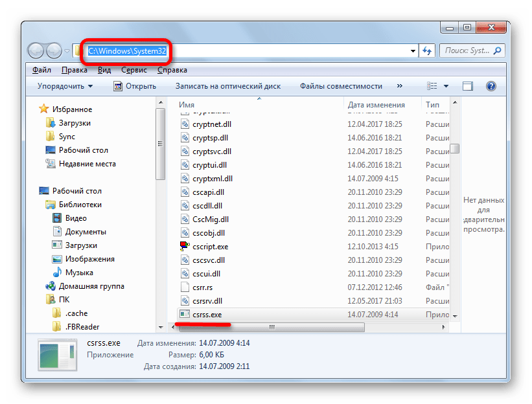Open the Музыка library

79,273
